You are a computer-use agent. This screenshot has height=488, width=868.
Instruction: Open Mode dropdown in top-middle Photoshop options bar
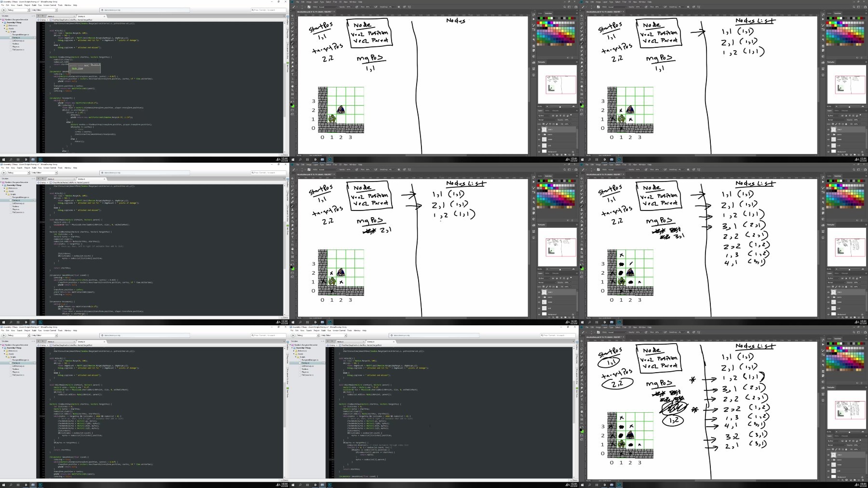(328, 7)
